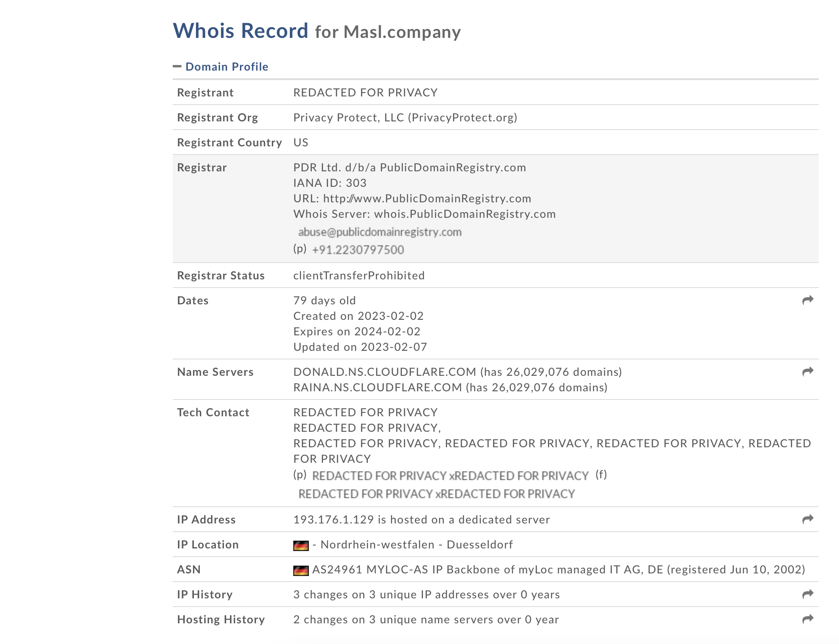Click the Registrant value REDACTED FOR PRIVACY
Screen dimensions: 839x644
[365, 93]
